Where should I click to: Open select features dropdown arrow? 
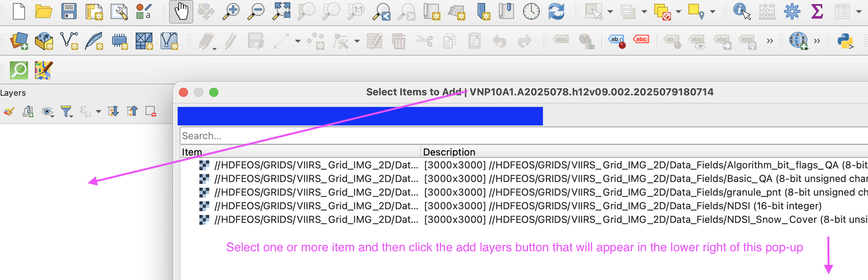610,12
